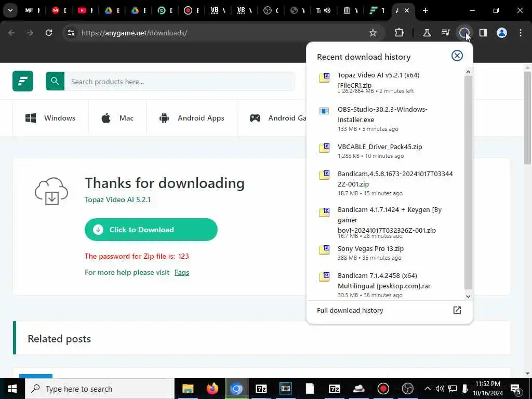Click the rar icon beside Bandicam 7.1.4.2458
Viewport: 532px width, 399px height.
pyautogui.click(x=324, y=277)
